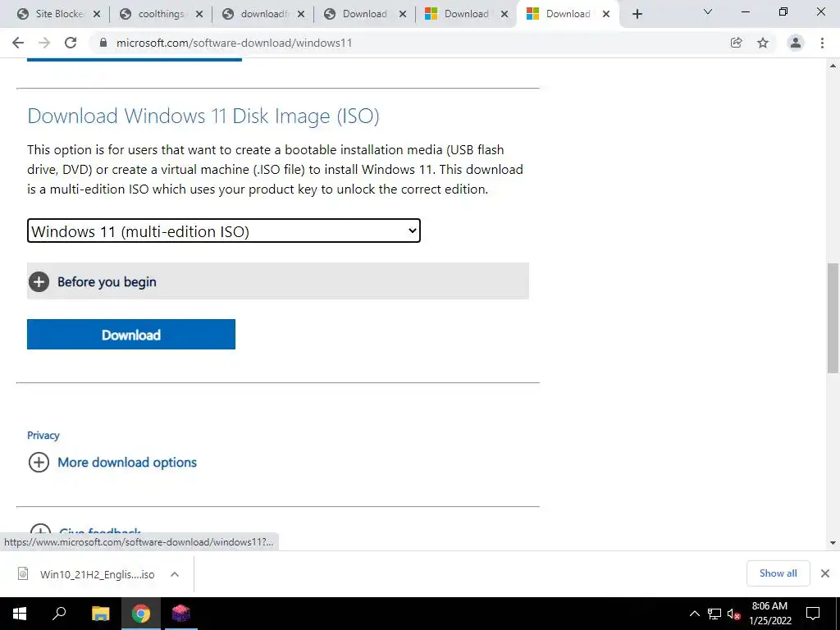This screenshot has width=840, height=630.
Task: Open File Explorer from the taskbar
Action: (x=100, y=614)
